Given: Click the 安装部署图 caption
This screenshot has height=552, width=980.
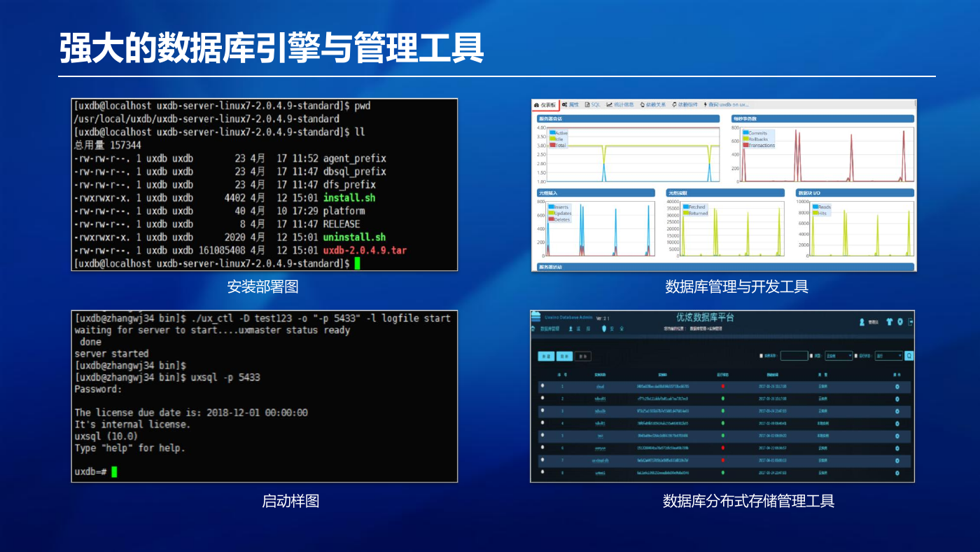Looking at the screenshot, I should click(262, 287).
